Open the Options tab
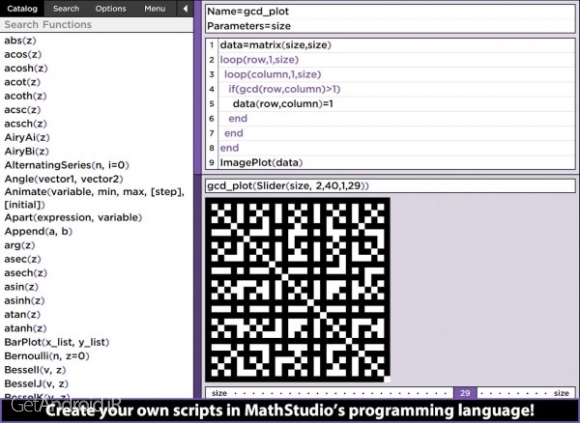This screenshot has height=423, width=580. point(111,9)
